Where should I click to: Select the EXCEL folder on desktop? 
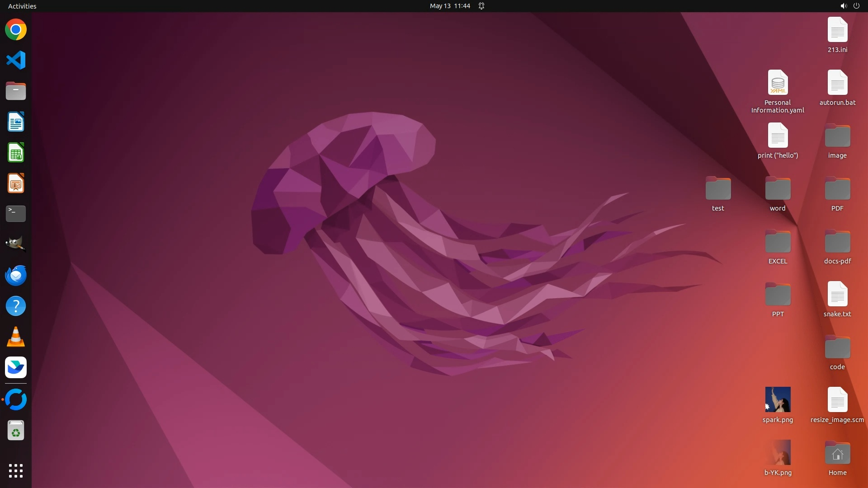[778, 242]
